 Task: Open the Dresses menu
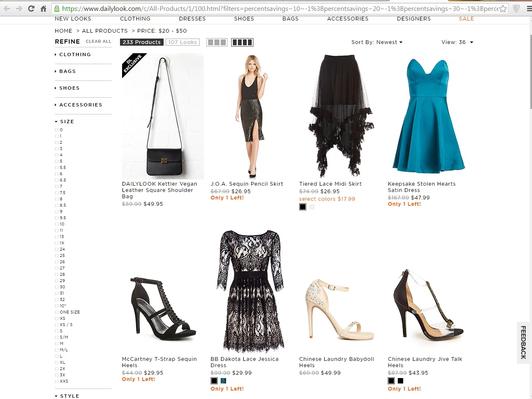[x=192, y=19]
